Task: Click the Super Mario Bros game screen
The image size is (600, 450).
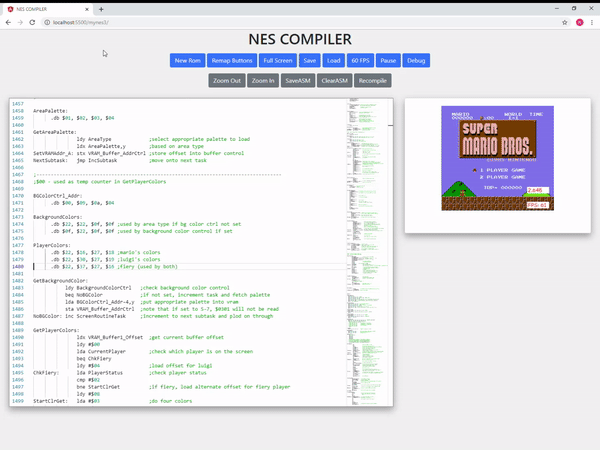Action: [x=497, y=158]
